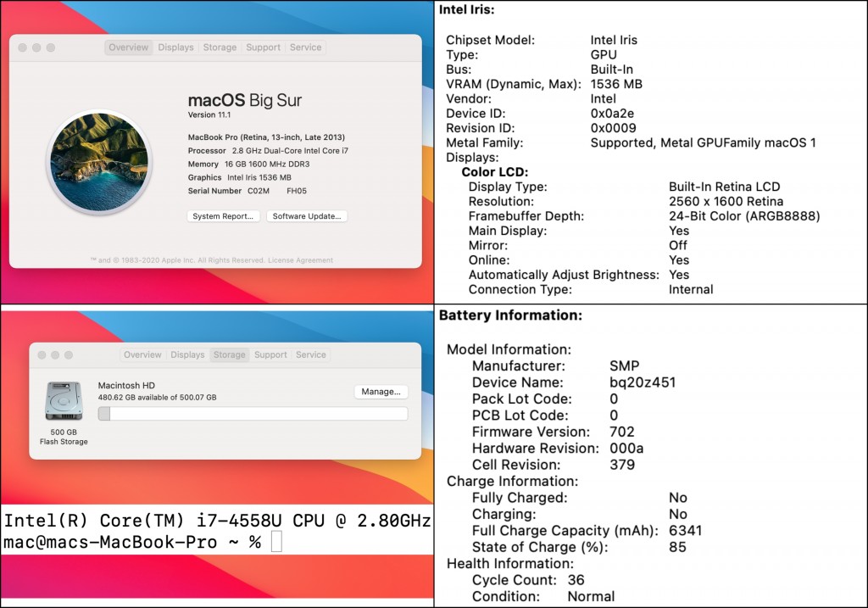The image size is (868, 608).
Task: Click the Macintosh HD disk drive icon
Action: [64, 401]
